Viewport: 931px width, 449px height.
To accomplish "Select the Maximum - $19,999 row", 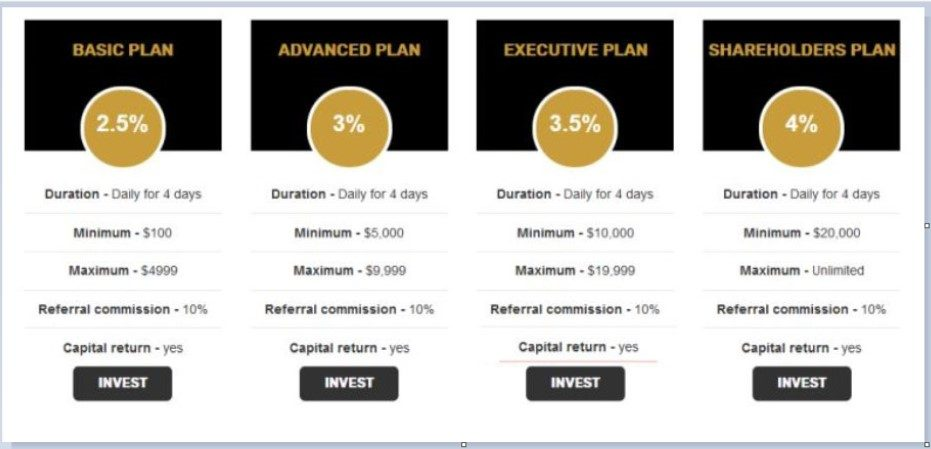I will 575,271.
